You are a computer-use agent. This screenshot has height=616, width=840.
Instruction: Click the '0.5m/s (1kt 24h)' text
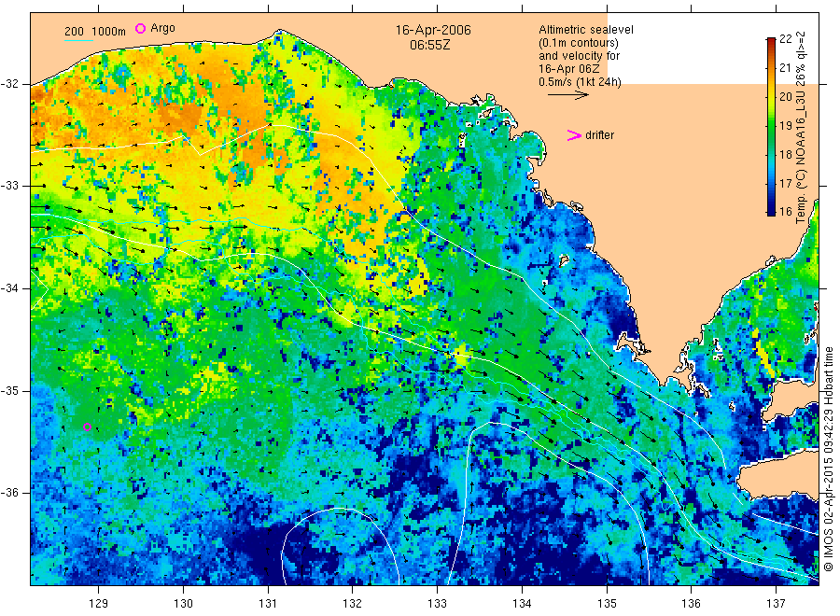[580, 82]
